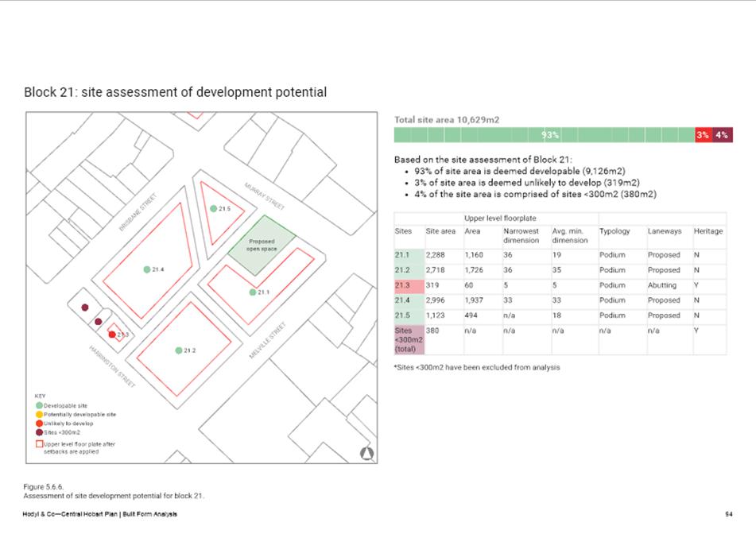Click the 'Site area' column header
This screenshot has width=756, height=534.
(x=440, y=231)
